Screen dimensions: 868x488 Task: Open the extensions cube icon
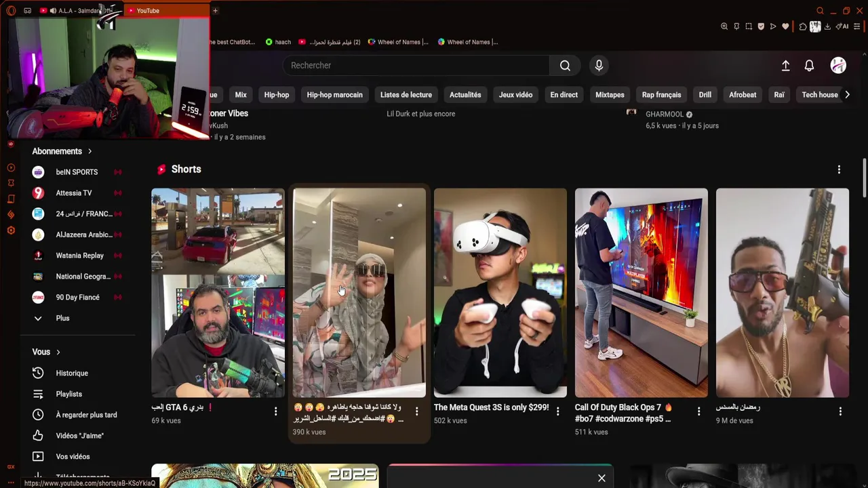click(803, 26)
